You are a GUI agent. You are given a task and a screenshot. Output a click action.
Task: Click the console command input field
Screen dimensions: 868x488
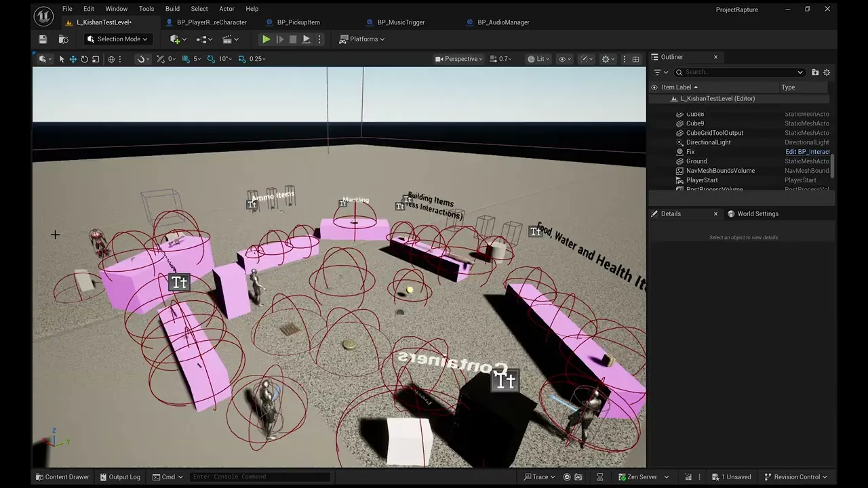pyautogui.click(x=260, y=477)
